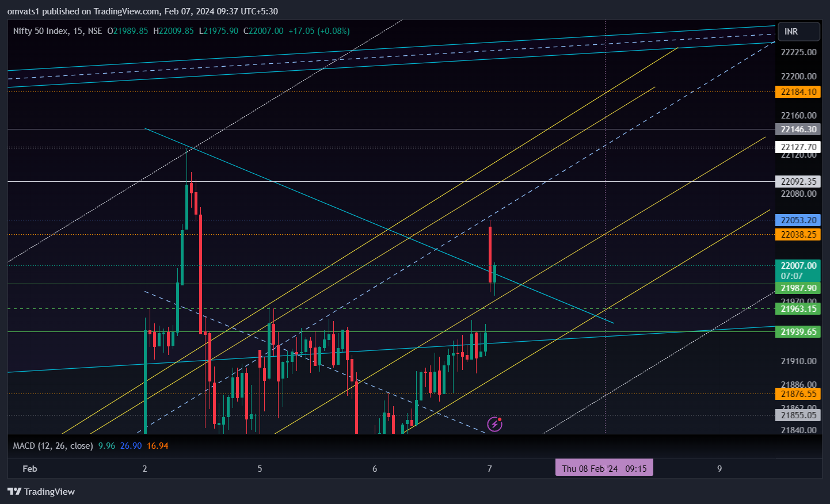Click the orange 21876.55 price label
The height and width of the screenshot is (504, 830).
click(x=798, y=394)
